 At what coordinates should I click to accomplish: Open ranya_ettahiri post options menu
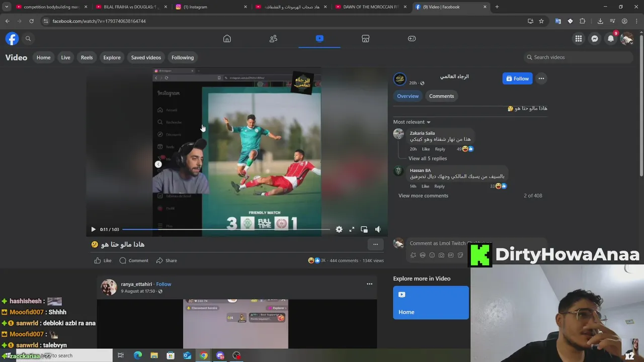point(369,284)
